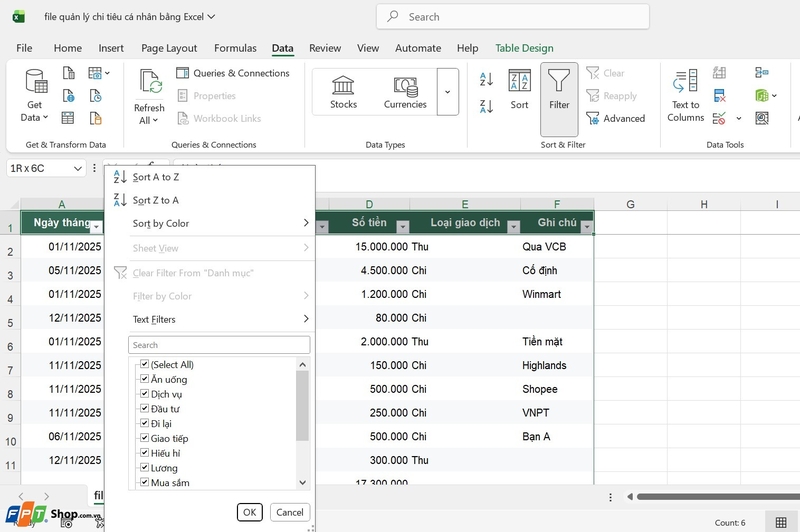
Task: Click the Refresh All icon
Action: 151,82
